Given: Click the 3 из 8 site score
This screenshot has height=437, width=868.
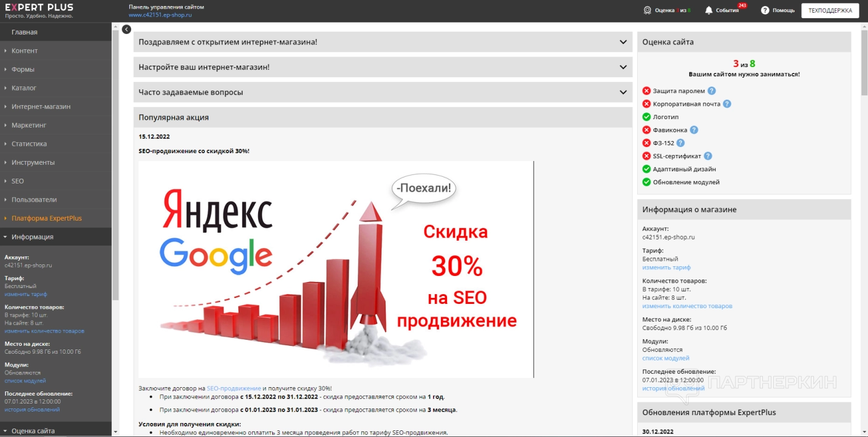Looking at the screenshot, I should pos(744,63).
